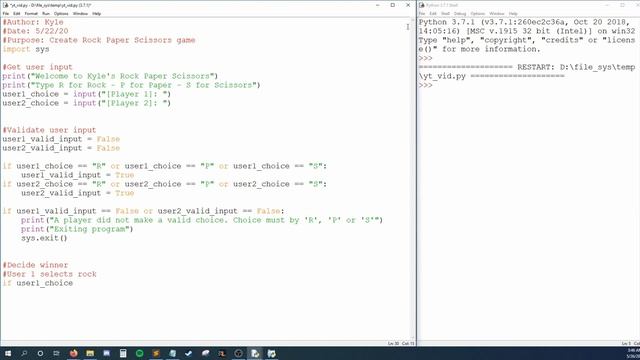Click the RESTART line in the Python Shell

pyautogui.click(x=527, y=71)
